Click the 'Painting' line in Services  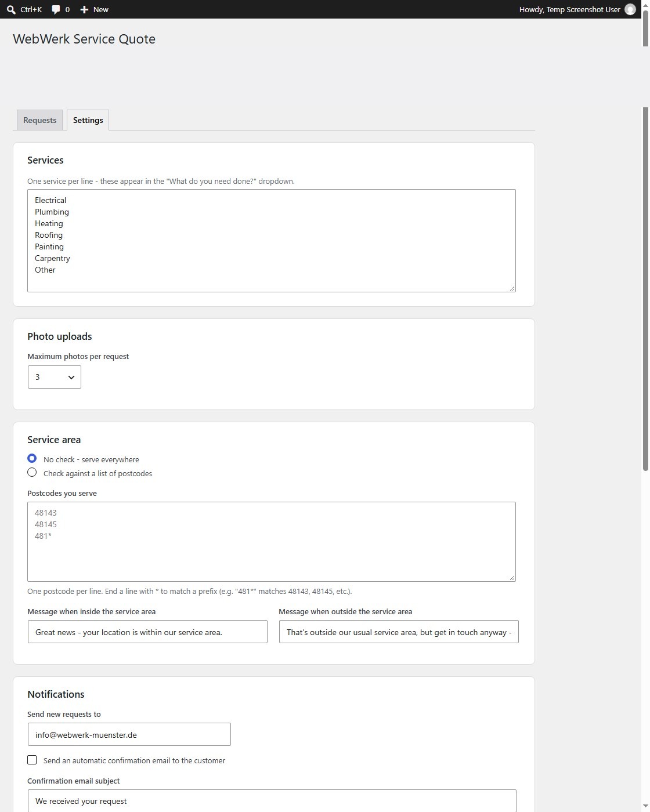(x=49, y=246)
